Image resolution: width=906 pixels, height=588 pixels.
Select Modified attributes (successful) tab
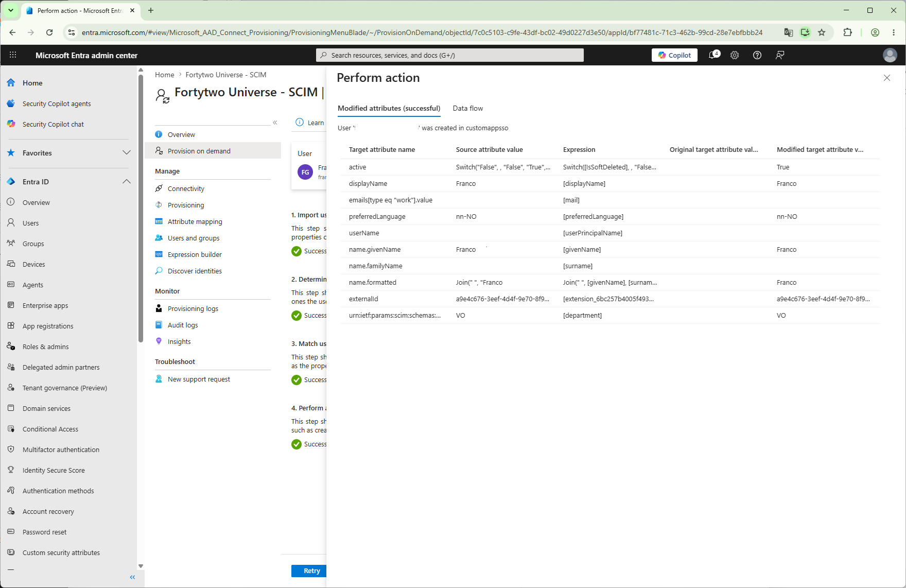pos(389,108)
